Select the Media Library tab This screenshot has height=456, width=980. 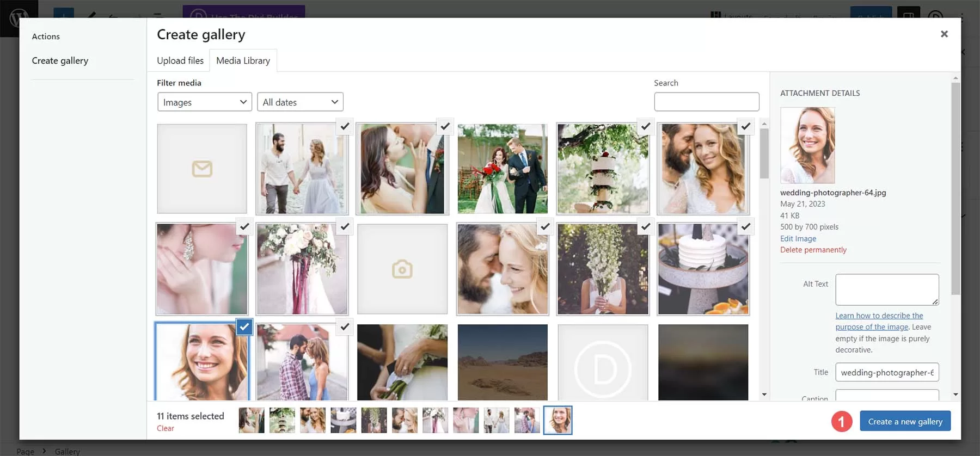[243, 60]
